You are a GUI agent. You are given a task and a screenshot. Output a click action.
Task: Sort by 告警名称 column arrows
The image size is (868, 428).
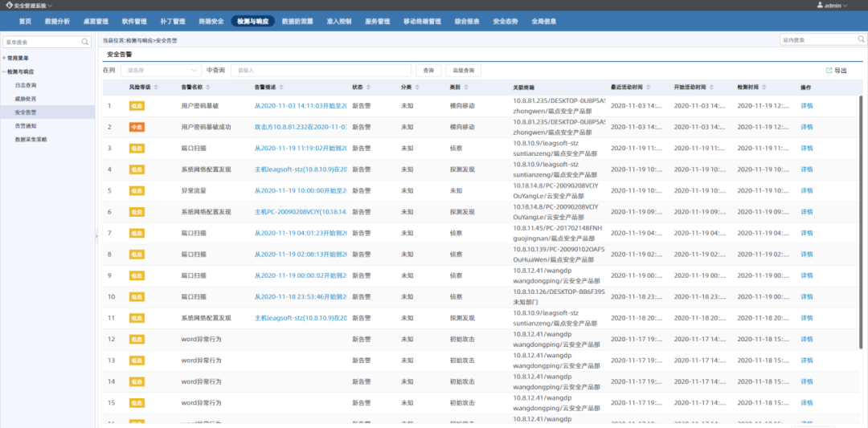pos(210,87)
